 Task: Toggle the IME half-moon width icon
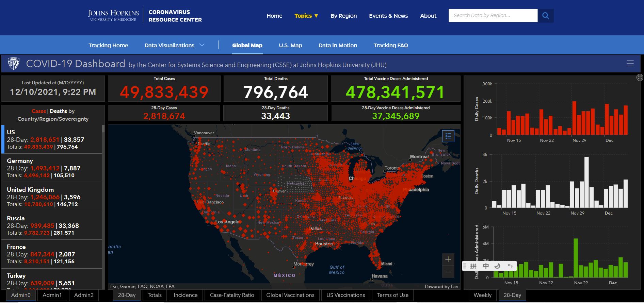coord(498,266)
